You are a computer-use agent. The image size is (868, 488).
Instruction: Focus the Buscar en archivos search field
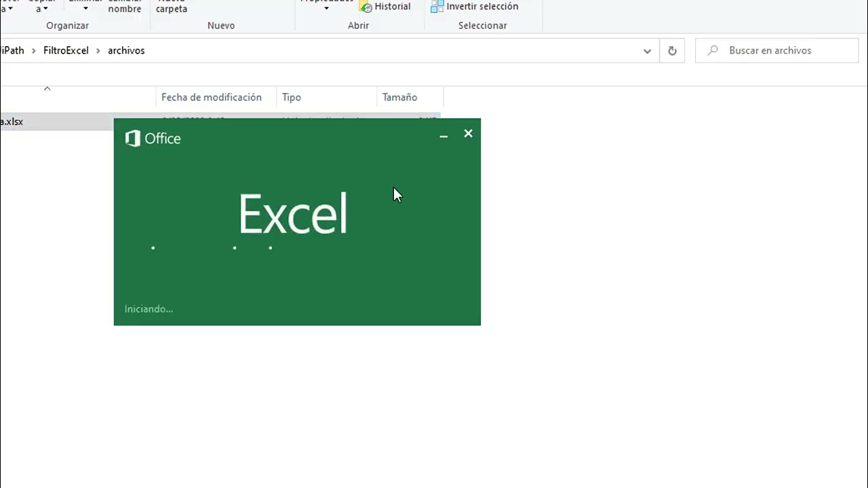(777, 51)
